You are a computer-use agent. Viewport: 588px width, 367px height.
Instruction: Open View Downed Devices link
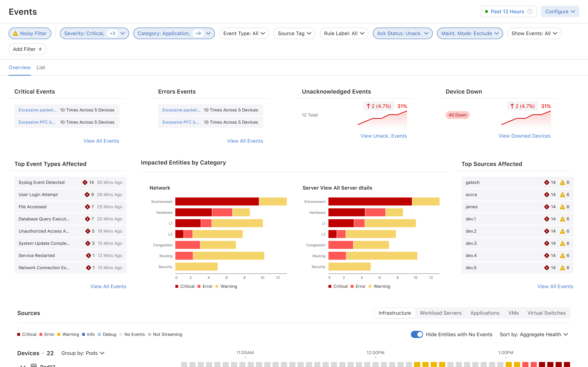tap(524, 136)
